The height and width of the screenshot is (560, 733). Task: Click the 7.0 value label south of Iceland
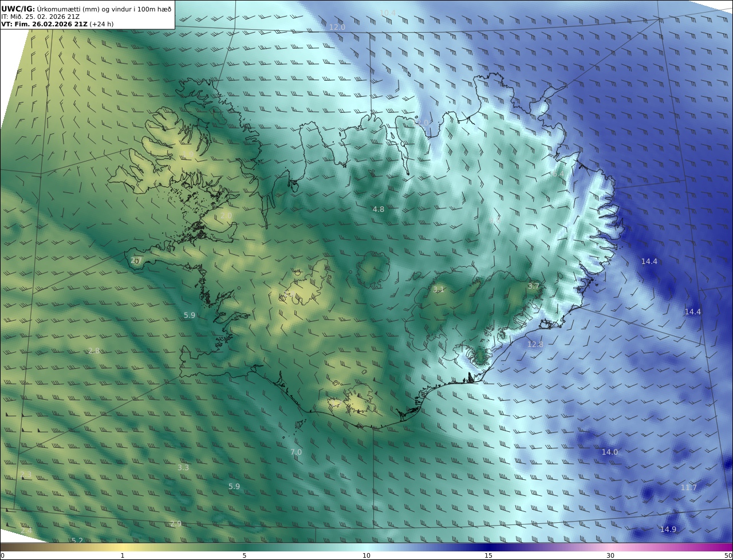296,452
